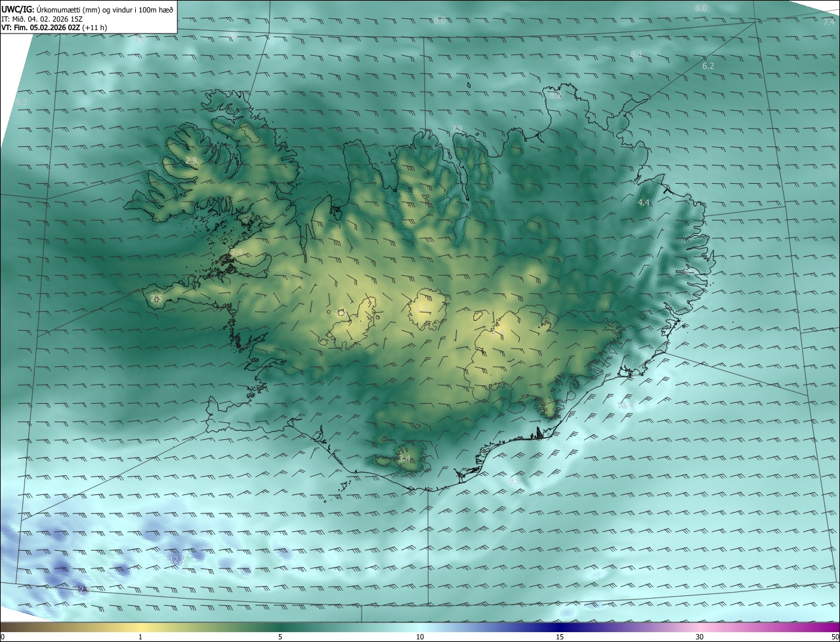This screenshot has width=840, height=642.
Task: Click the 7.9 value on the north coast
Action: pos(457,129)
